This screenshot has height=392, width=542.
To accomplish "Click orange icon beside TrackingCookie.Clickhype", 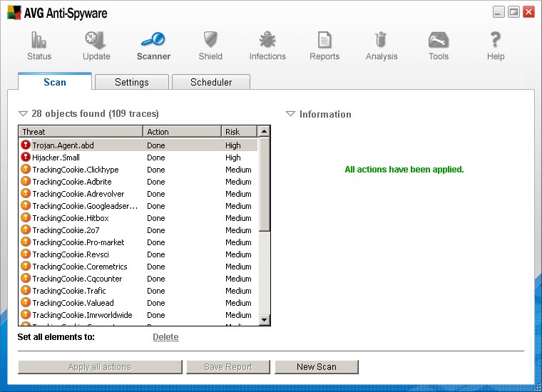I will click(x=26, y=169).
